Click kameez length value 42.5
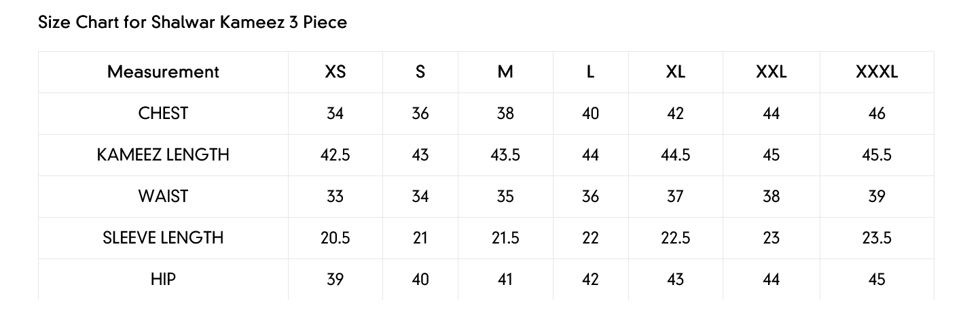Image resolution: width=980 pixels, height=319 pixels. [335, 154]
